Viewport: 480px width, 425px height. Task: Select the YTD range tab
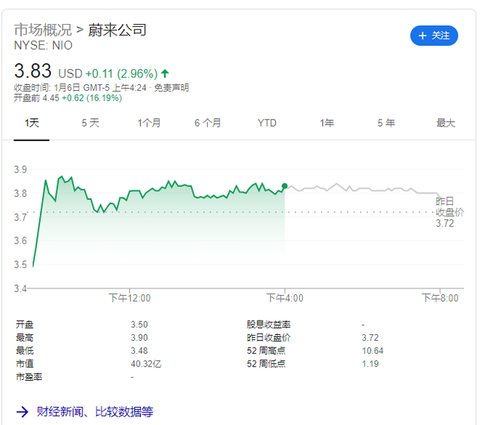[267, 123]
